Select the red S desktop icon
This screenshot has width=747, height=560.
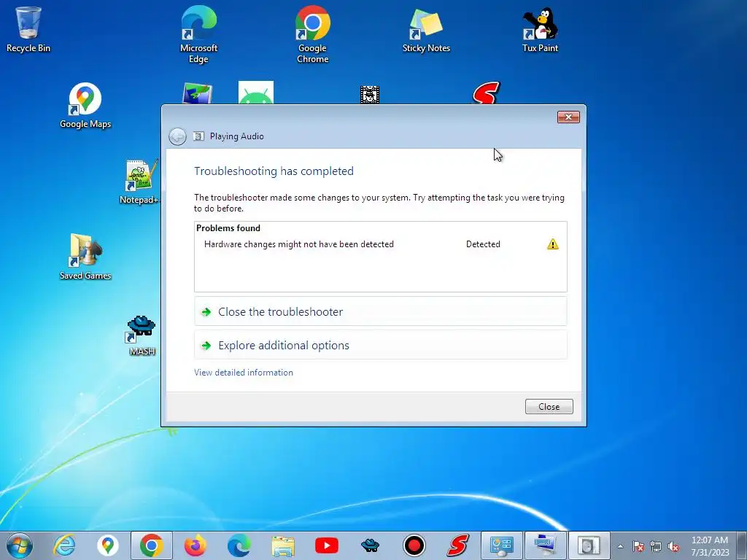click(x=486, y=93)
